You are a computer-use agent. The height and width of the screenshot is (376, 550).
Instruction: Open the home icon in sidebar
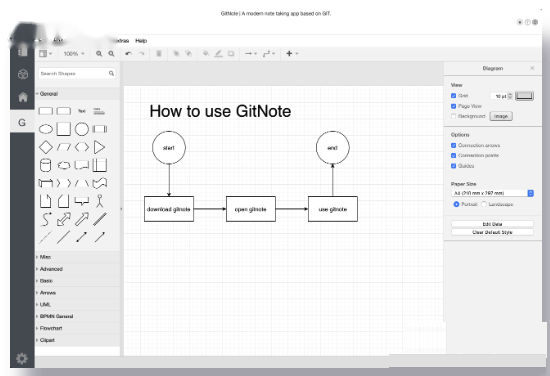[x=23, y=97]
